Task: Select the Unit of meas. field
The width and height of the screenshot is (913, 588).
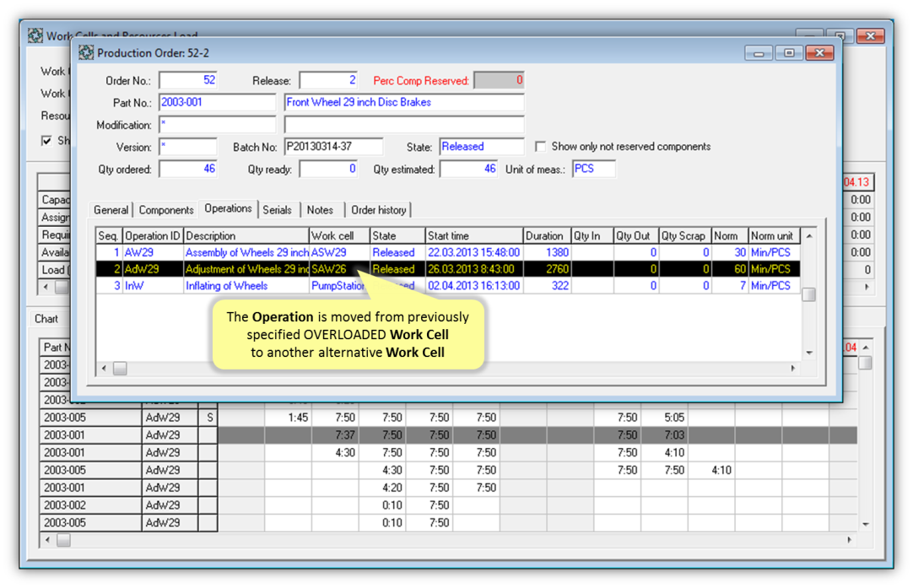Action: [x=594, y=169]
